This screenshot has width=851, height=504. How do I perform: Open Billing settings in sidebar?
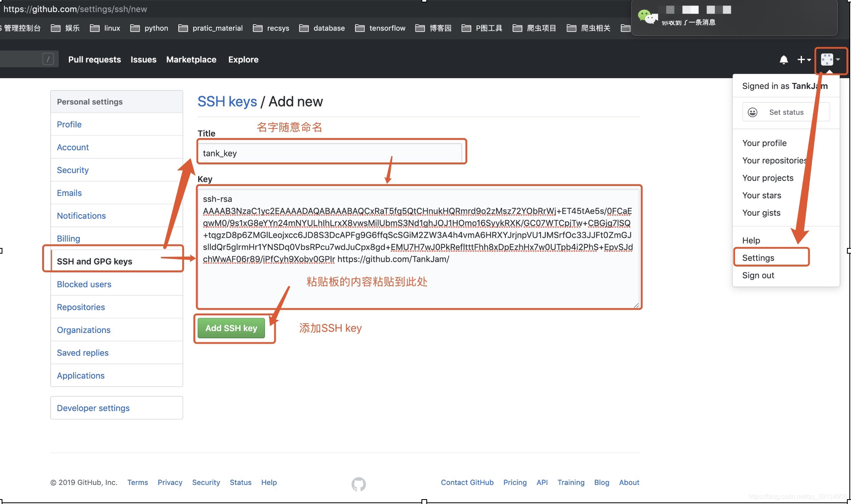click(117, 238)
